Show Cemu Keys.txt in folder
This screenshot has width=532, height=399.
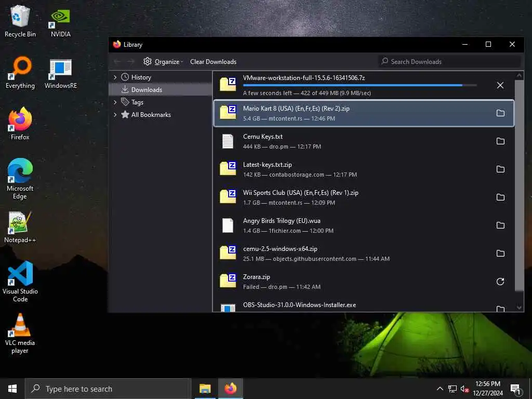point(500,141)
